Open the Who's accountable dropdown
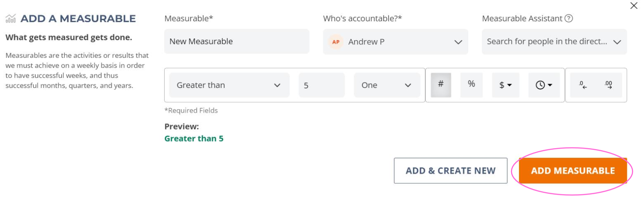The image size is (644, 200). pyautogui.click(x=395, y=41)
